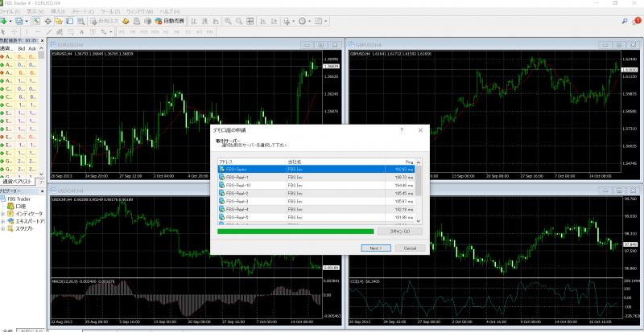This screenshot has width=644, height=332.
Task: Expand the New Chart dropdown arrow
Action: point(10,21)
